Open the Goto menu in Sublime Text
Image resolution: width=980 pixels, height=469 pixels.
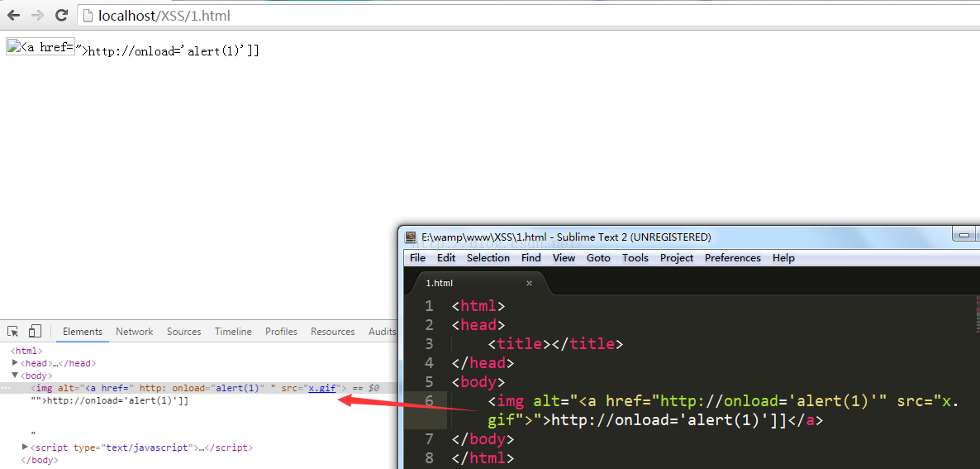point(599,257)
